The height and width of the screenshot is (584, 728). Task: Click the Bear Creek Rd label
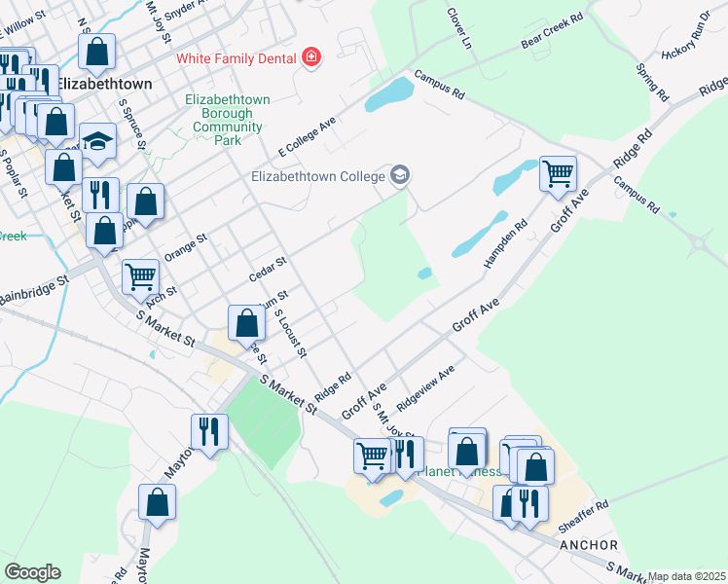click(552, 30)
